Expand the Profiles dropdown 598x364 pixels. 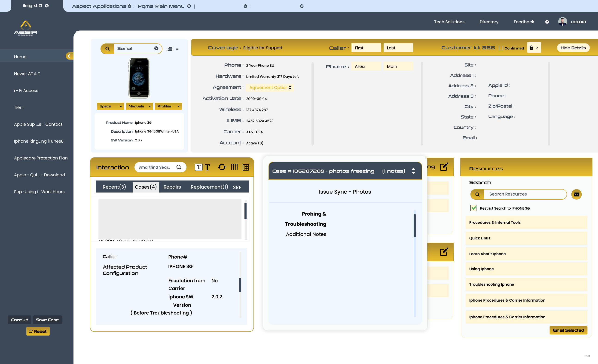(168, 106)
